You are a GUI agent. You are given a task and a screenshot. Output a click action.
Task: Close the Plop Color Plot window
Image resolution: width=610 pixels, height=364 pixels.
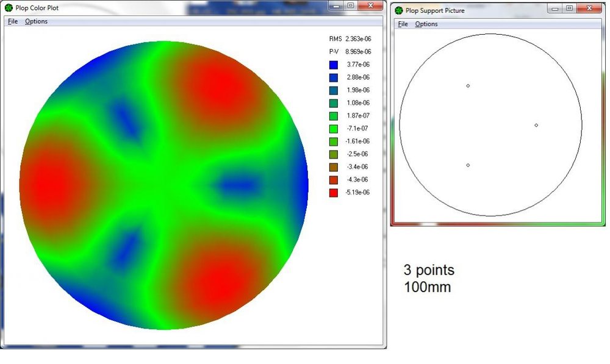pyautogui.click(x=370, y=5)
